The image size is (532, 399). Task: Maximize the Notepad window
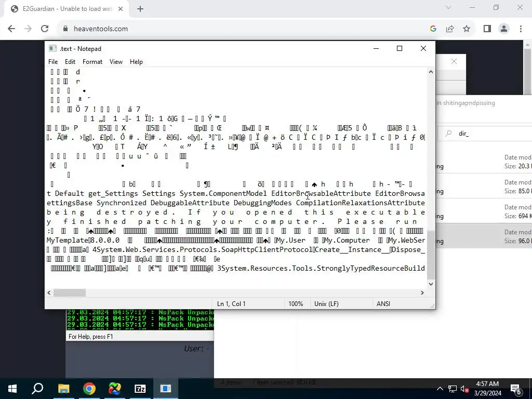tap(400, 48)
